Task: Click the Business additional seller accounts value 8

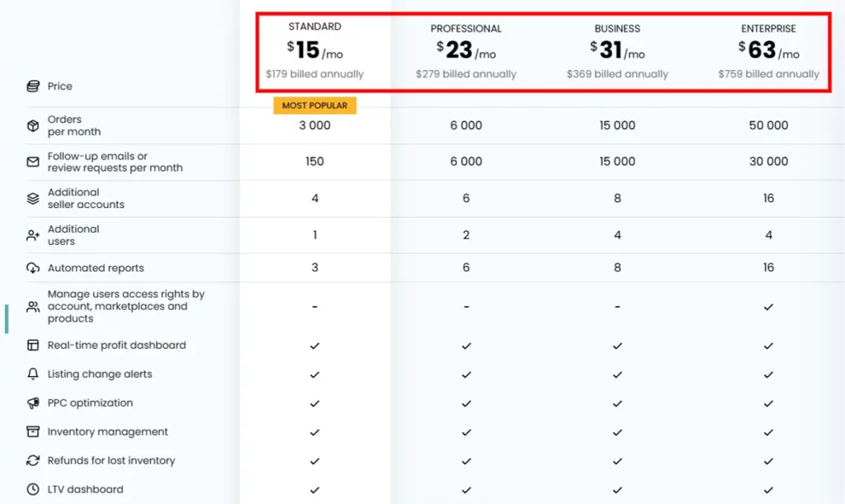Action: 617,198
